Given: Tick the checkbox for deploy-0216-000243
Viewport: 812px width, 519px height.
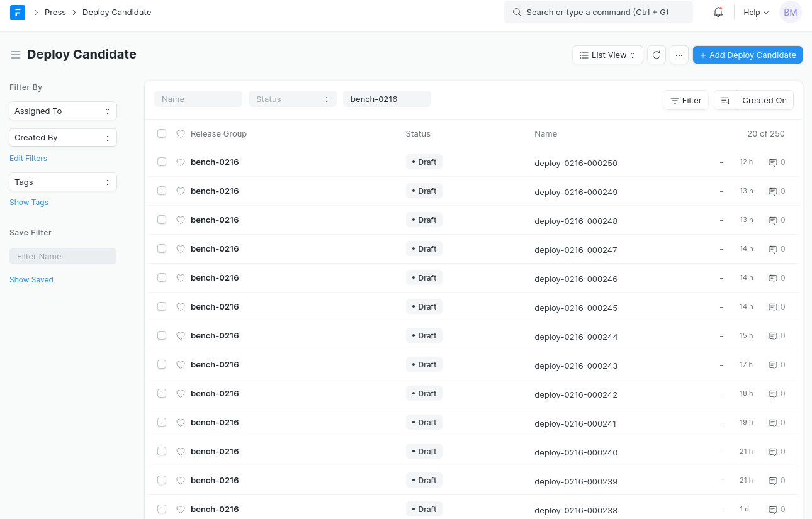Looking at the screenshot, I should pyautogui.click(x=162, y=364).
